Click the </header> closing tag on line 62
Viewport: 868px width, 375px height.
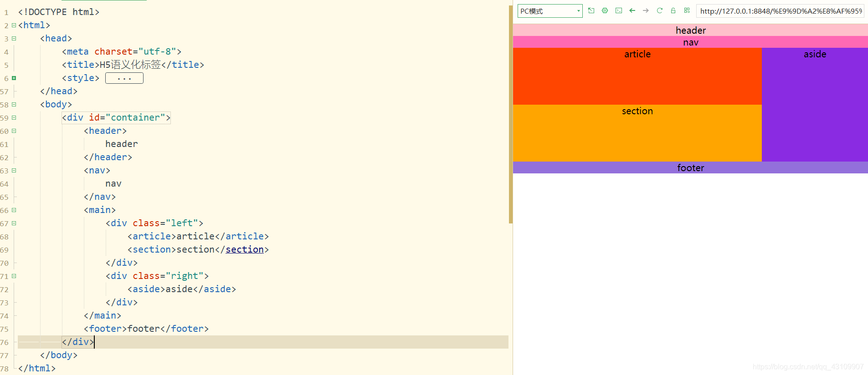108,157
